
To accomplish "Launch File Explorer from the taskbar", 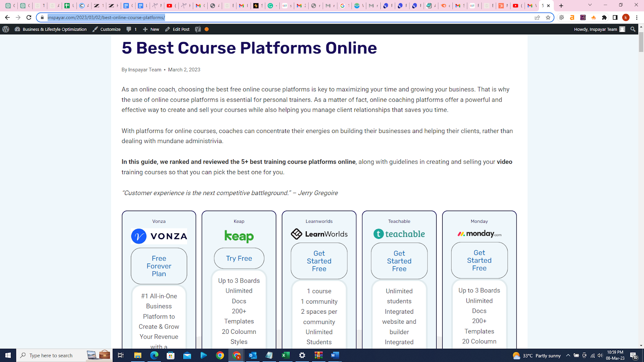I will pos(138,355).
